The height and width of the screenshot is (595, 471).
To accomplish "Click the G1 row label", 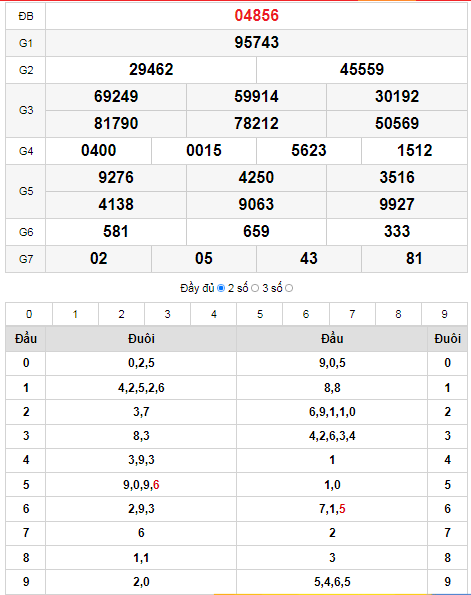I will pyautogui.click(x=26, y=43).
